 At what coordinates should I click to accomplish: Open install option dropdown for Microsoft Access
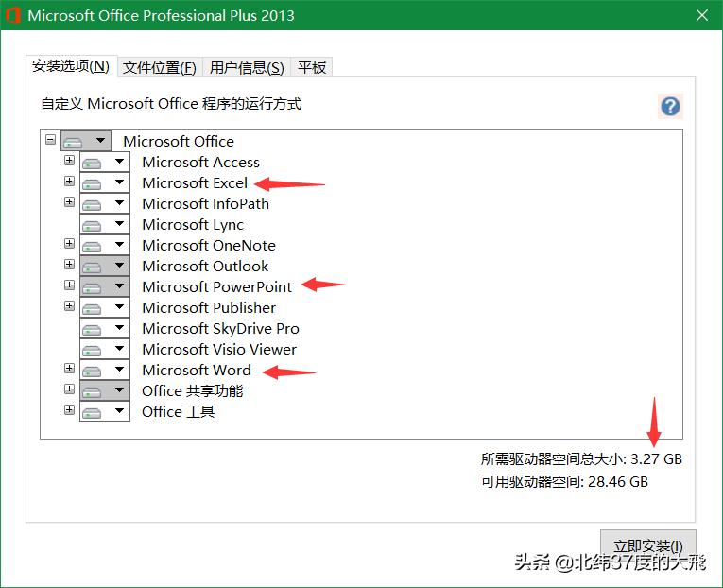pos(105,162)
